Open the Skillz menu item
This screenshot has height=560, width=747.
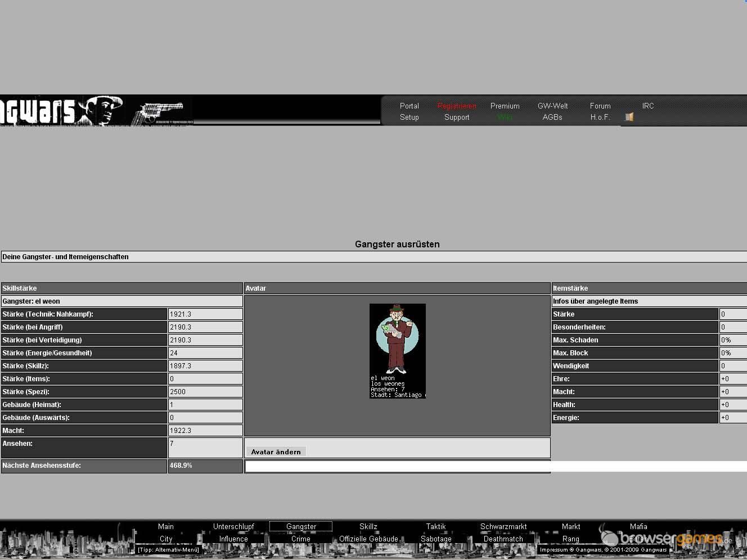[x=368, y=526]
